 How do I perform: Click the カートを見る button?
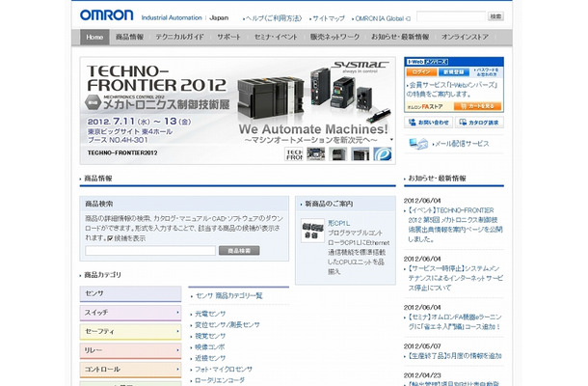(477, 107)
